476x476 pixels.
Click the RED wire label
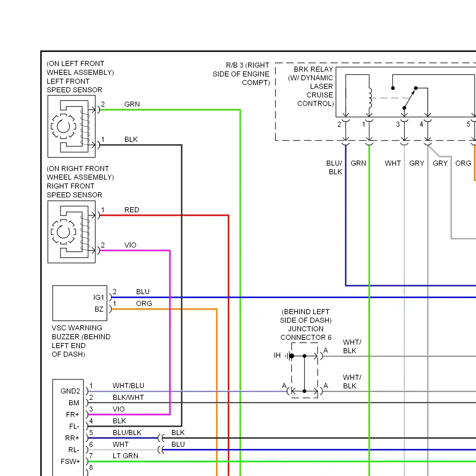point(132,210)
